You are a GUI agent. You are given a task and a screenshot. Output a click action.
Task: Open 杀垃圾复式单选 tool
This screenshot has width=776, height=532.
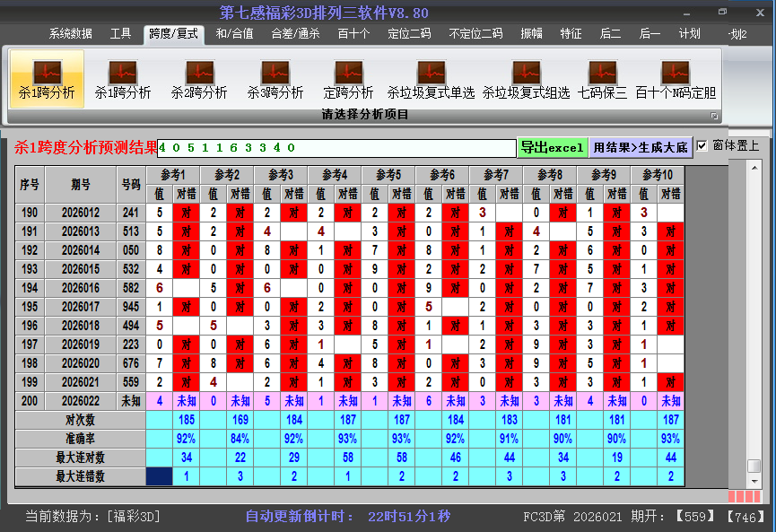click(432, 79)
